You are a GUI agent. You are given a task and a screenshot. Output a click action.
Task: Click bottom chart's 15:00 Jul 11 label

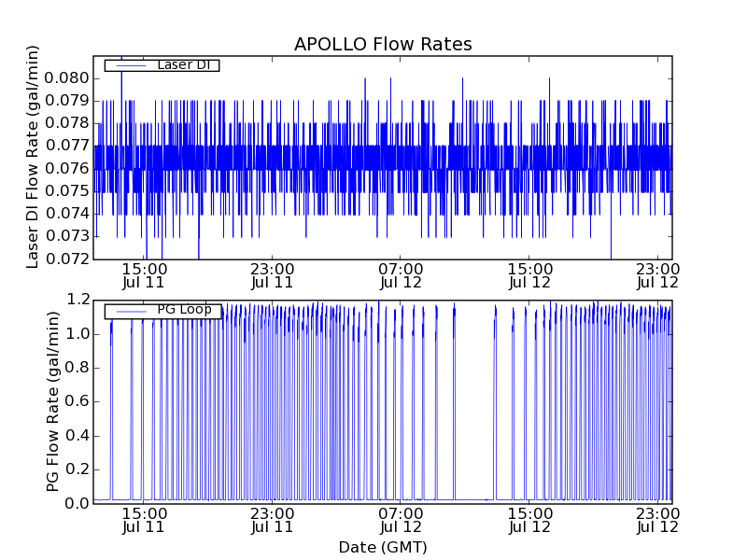click(x=144, y=521)
